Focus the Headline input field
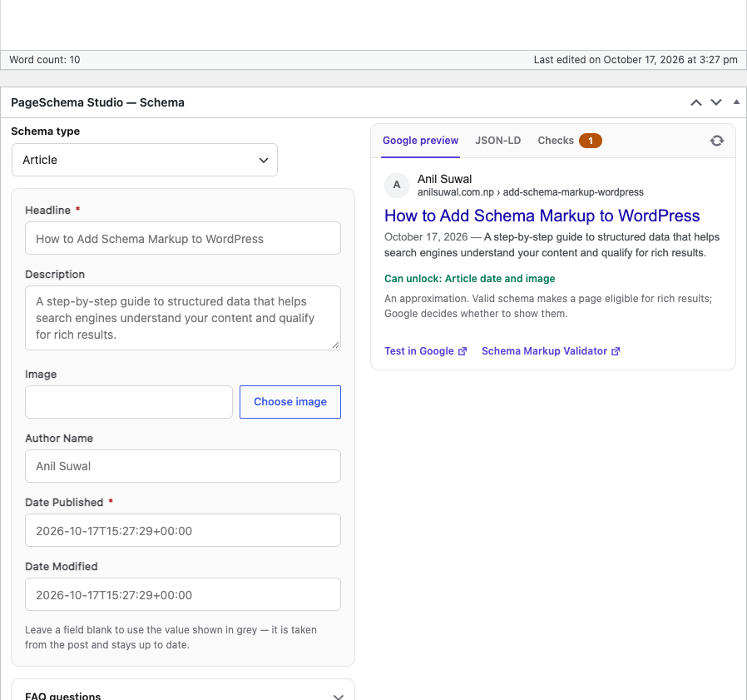The image size is (747, 700). pos(183,238)
